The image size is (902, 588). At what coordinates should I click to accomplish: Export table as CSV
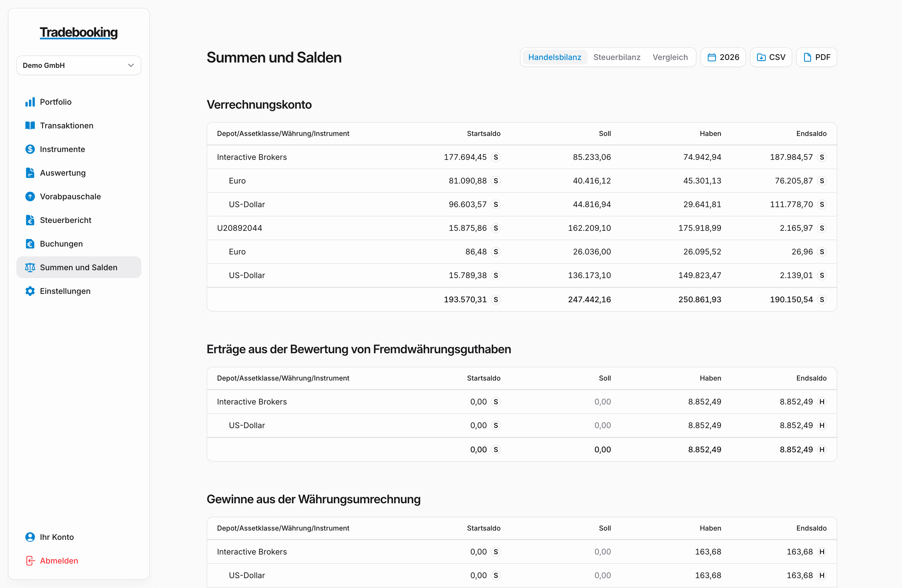[x=771, y=57]
